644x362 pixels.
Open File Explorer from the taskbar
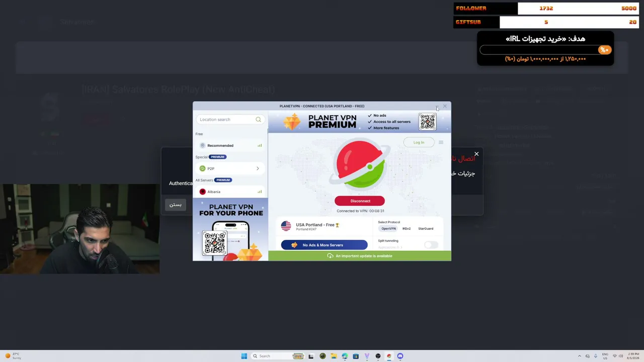(x=334, y=356)
